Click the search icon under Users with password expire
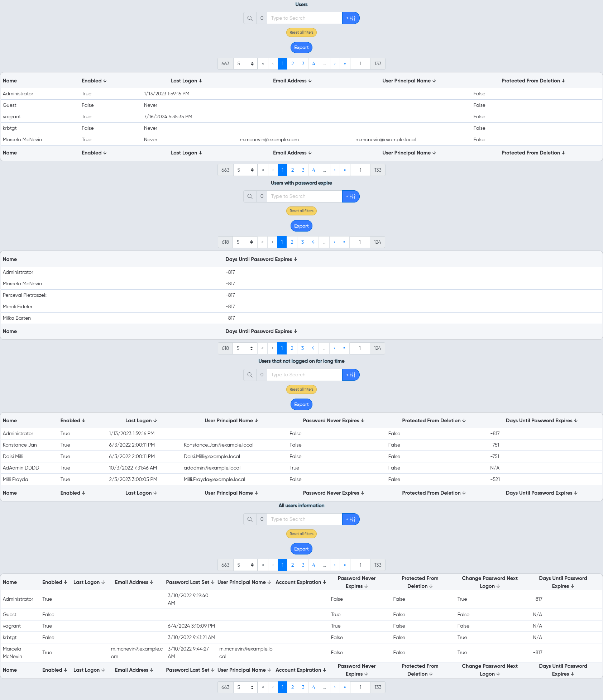603x700 pixels. pyautogui.click(x=250, y=196)
